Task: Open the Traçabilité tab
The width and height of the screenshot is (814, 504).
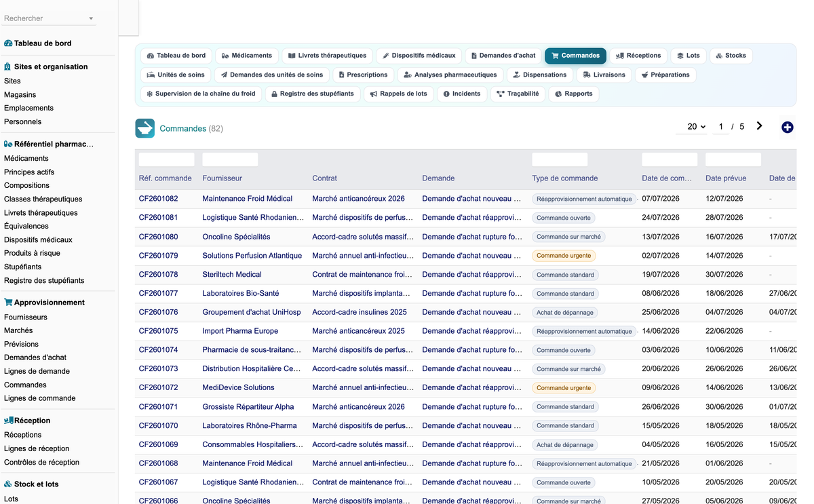Action: [x=518, y=94]
